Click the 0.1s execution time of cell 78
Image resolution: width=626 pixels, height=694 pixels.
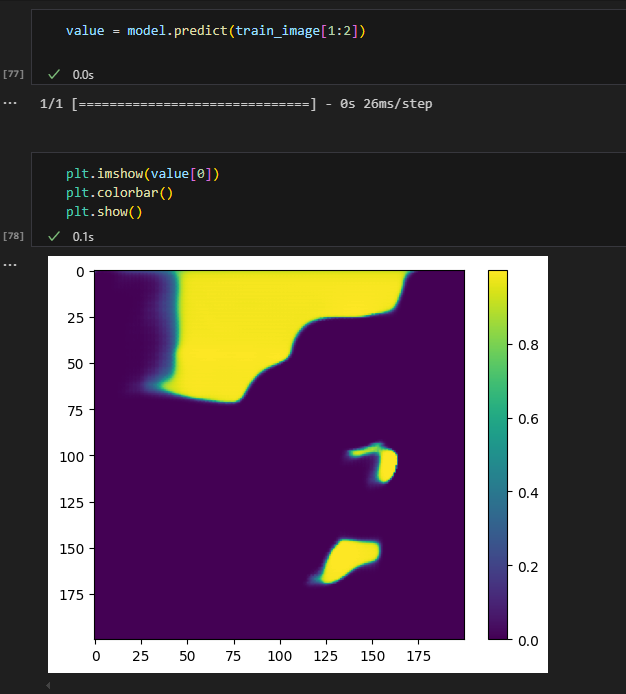tap(83, 237)
